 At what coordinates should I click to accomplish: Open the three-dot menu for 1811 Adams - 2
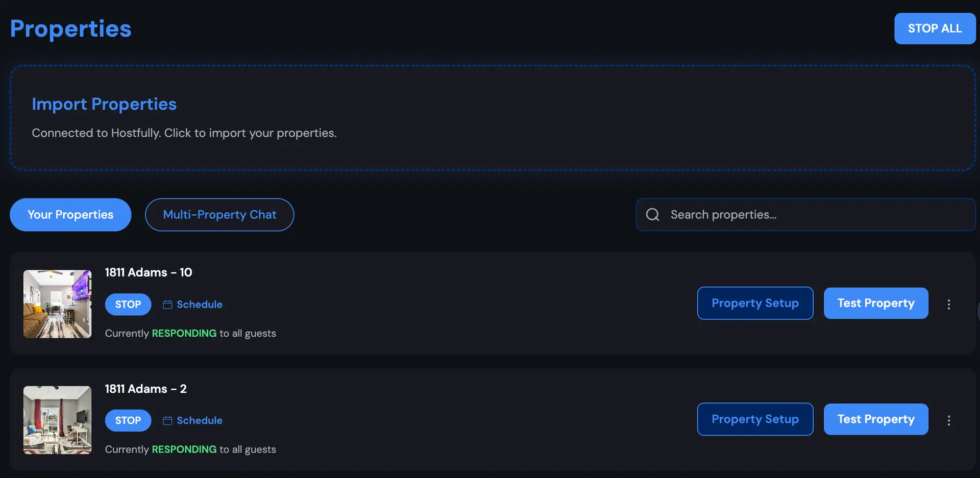pos(949,420)
